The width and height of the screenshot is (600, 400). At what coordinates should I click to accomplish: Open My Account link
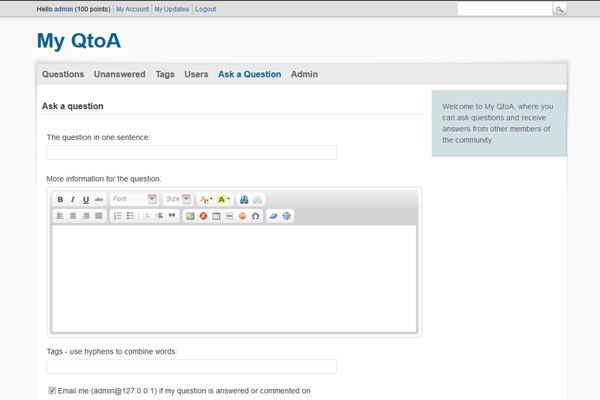tap(132, 9)
